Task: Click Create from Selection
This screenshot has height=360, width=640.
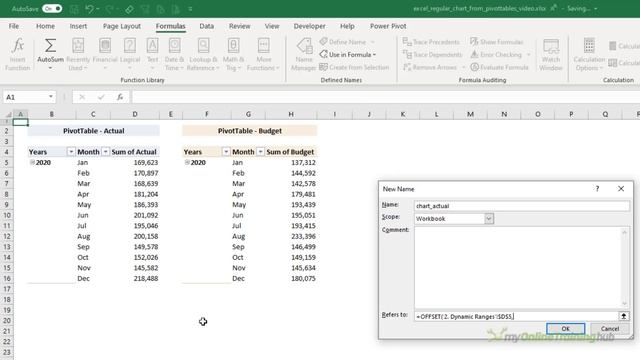Action: (354, 67)
